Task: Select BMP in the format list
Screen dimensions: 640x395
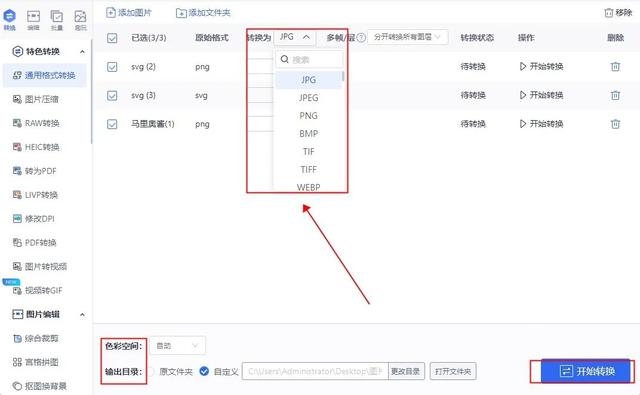Action: point(309,134)
